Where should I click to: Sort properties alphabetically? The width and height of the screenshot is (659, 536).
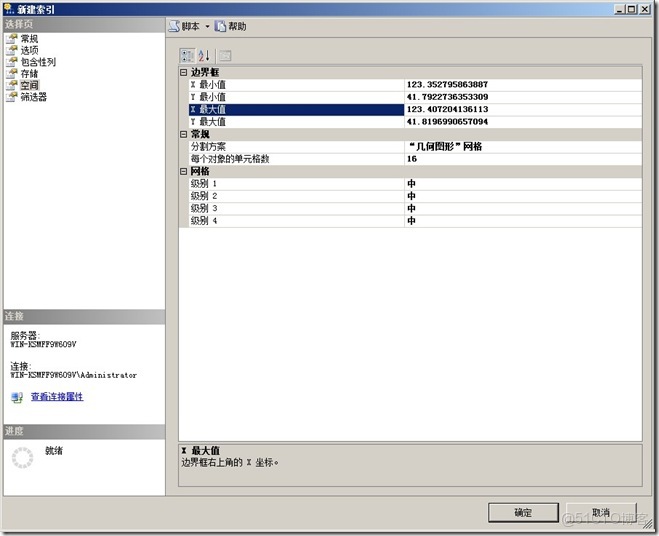pos(204,55)
